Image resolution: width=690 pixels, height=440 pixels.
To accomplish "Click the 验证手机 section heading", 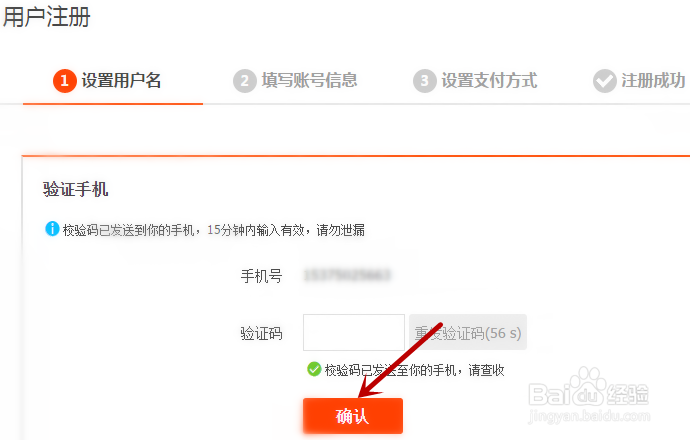I will point(76,189).
